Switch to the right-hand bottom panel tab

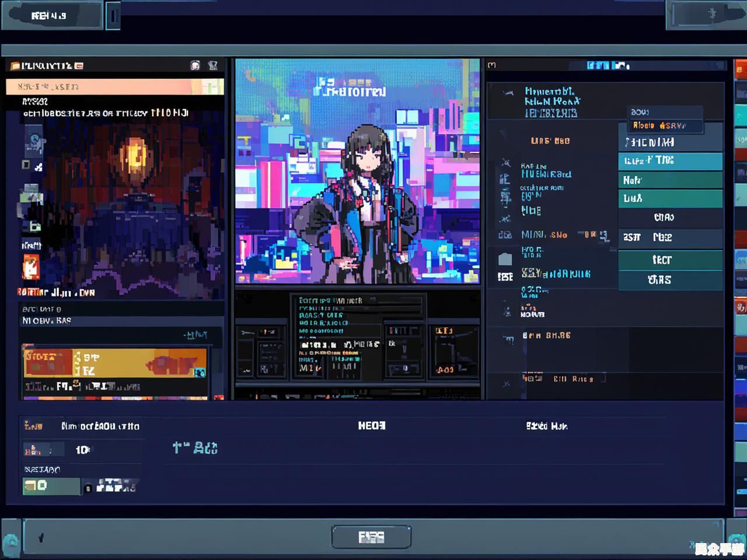pos(547,426)
